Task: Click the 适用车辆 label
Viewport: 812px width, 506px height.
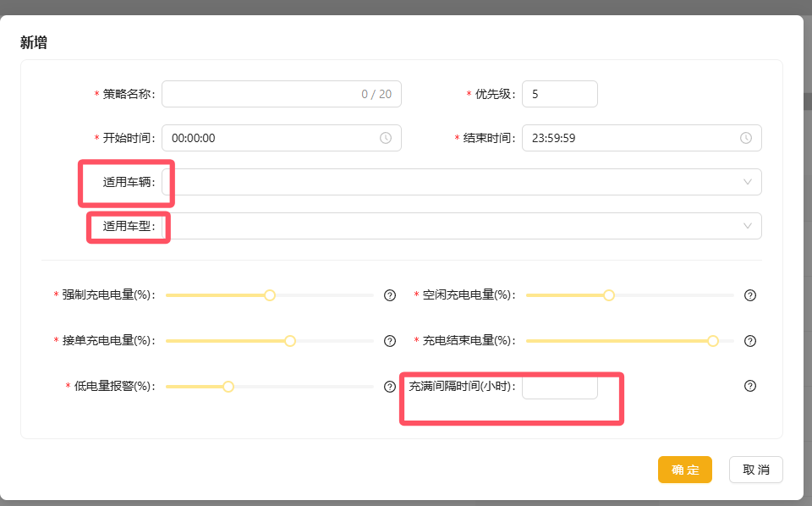Action: (128, 182)
